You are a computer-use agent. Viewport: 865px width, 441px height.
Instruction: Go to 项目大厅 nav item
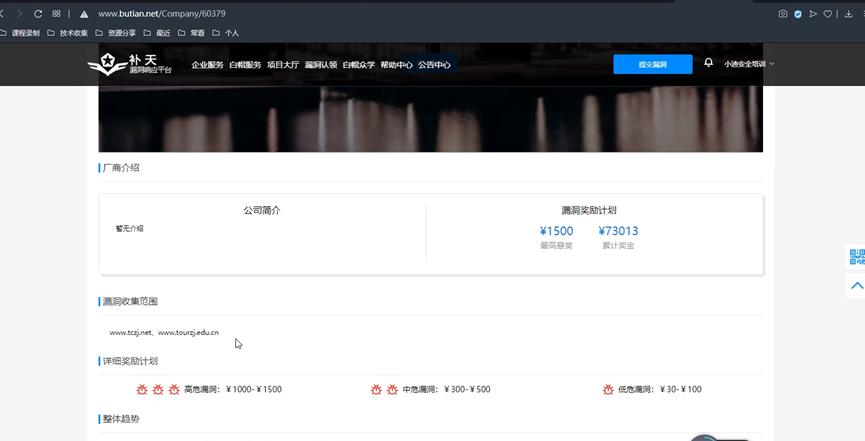(283, 65)
